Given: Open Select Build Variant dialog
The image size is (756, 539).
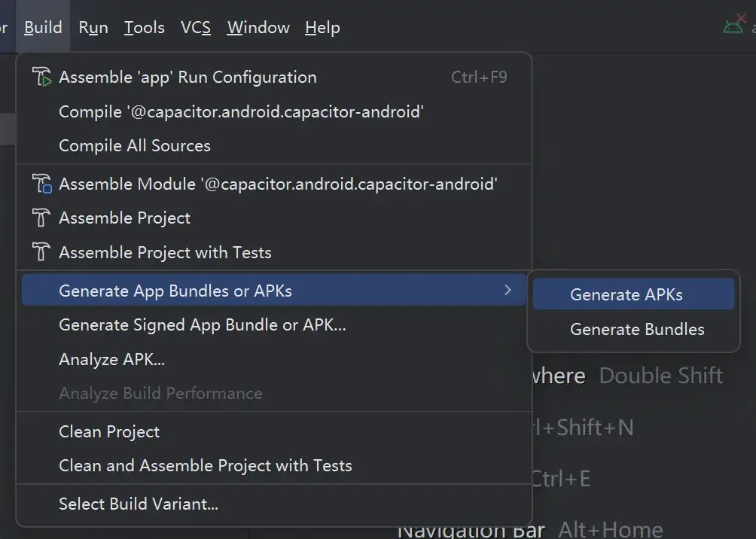Looking at the screenshot, I should [139, 504].
